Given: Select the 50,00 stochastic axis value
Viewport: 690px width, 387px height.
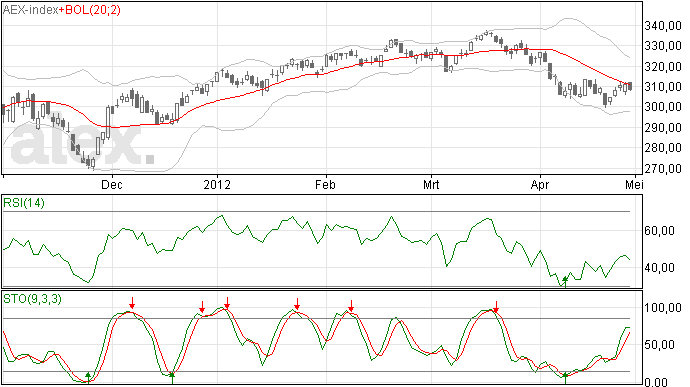Looking at the screenshot, I should [x=659, y=345].
